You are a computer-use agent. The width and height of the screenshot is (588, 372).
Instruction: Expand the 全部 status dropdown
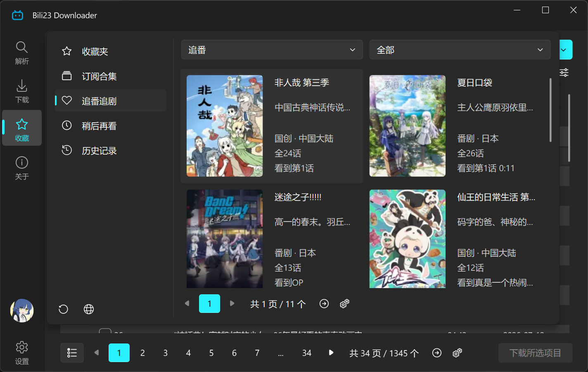pyautogui.click(x=460, y=50)
